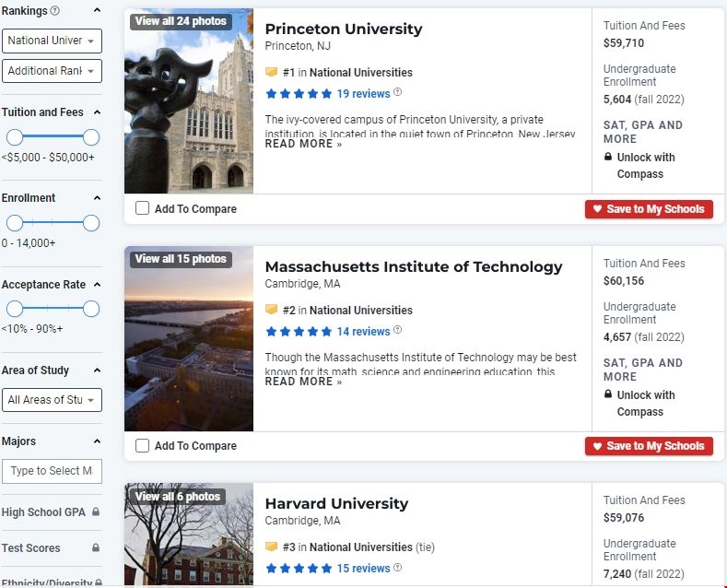Open the Additional Rankings dropdown
The height and width of the screenshot is (588, 727).
[x=52, y=71]
